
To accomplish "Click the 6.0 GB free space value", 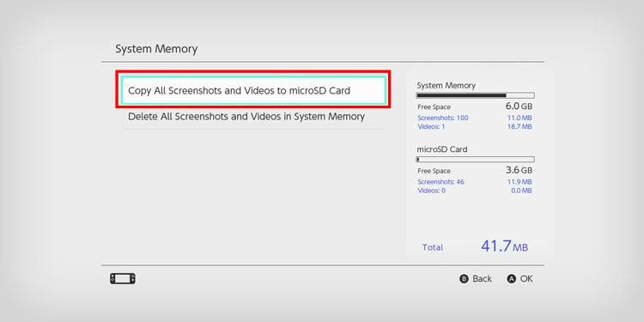I will tap(519, 106).
